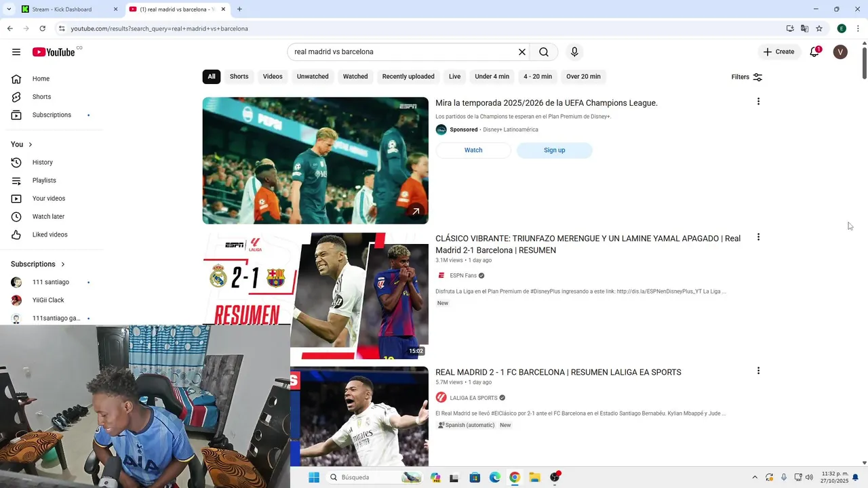Select the Over 20 min filter chip

583,77
